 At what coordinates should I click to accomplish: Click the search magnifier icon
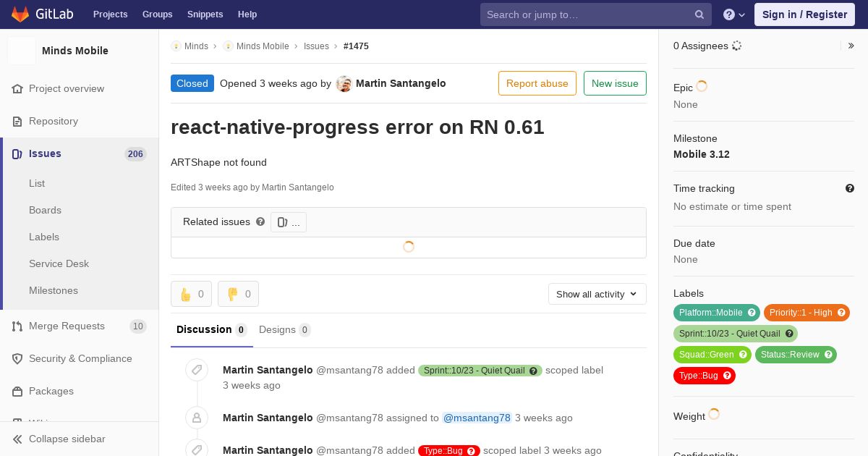tap(699, 14)
